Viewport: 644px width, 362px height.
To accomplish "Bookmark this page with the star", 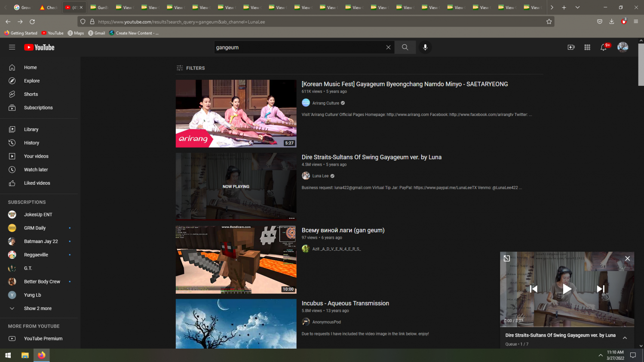I will coord(549,21).
